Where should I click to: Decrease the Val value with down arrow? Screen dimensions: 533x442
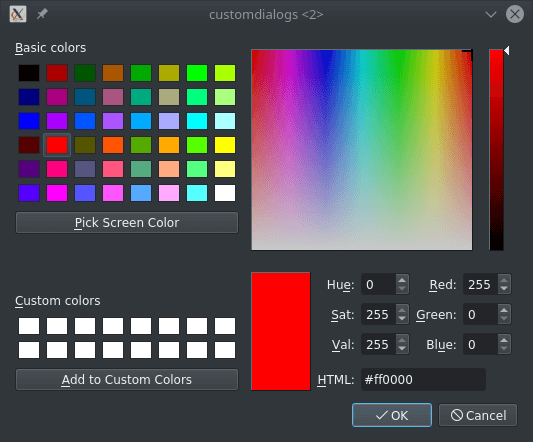pos(402,348)
